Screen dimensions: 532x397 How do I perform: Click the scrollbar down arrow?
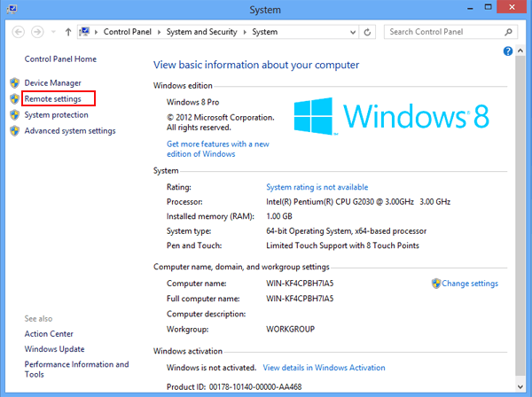pyautogui.click(x=520, y=386)
